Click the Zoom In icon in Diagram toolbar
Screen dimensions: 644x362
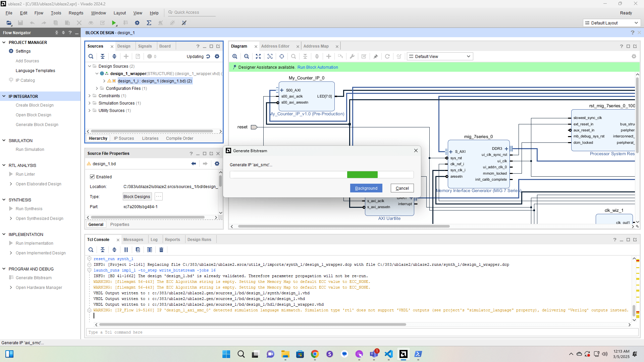click(x=235, y=56)
